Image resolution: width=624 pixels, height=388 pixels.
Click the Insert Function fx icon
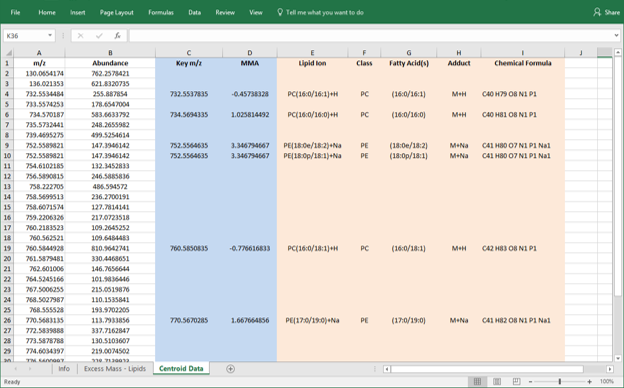pos(117,36)
